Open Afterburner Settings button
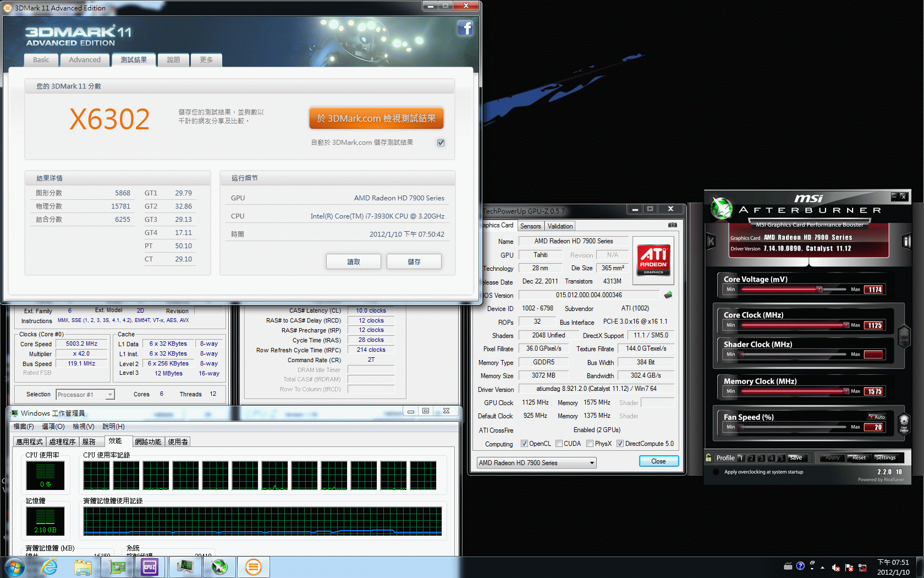924x578 pixels. 885,457
